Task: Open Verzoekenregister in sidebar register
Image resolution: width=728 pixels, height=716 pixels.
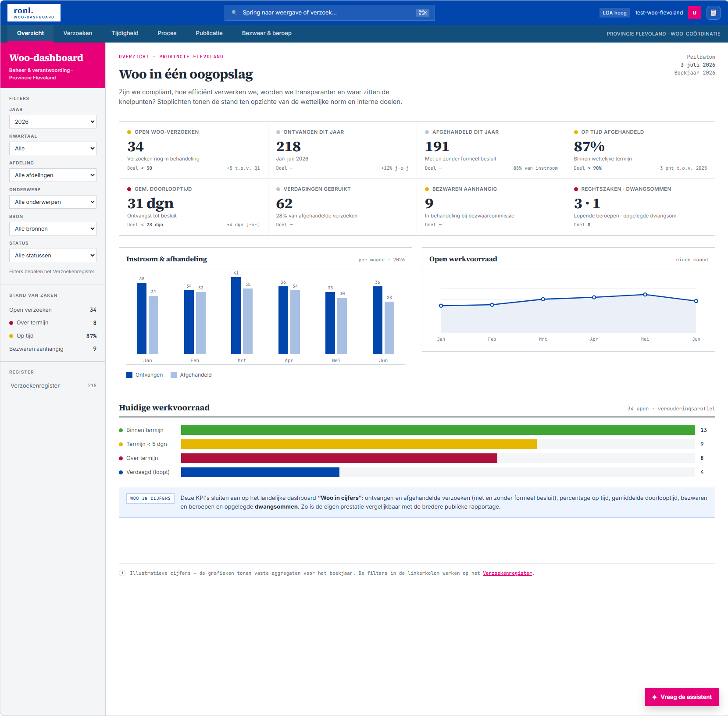Action: 53,386
